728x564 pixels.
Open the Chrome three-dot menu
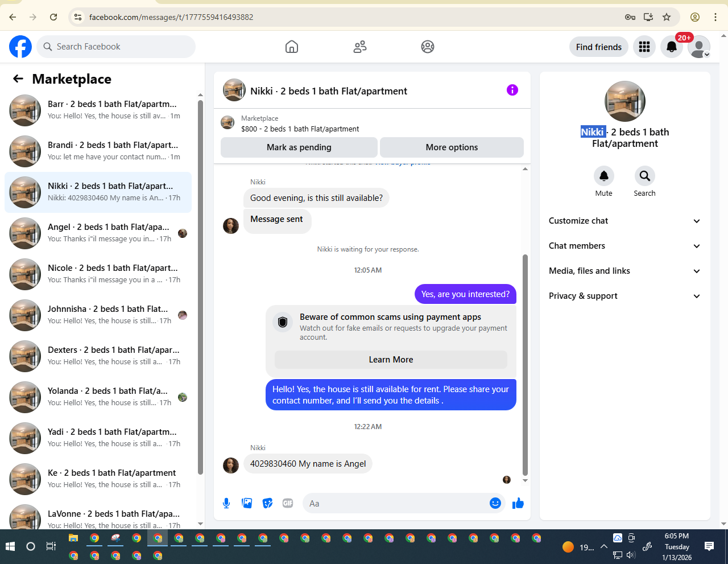[x=715, y=17]
